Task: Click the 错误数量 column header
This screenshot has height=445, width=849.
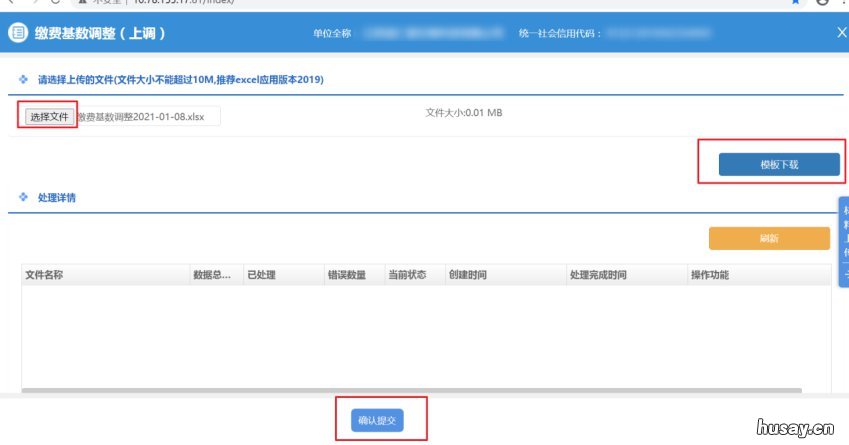Action: (355, 275)
